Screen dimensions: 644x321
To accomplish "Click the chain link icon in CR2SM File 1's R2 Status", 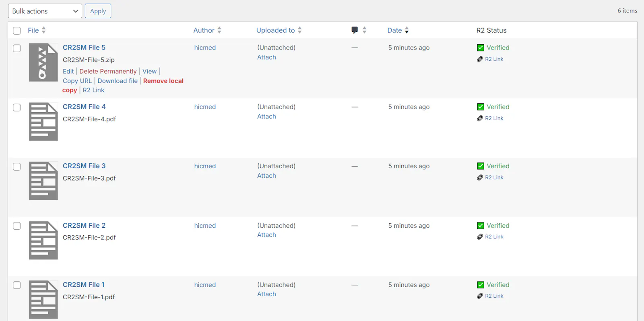I will point(480,296).
